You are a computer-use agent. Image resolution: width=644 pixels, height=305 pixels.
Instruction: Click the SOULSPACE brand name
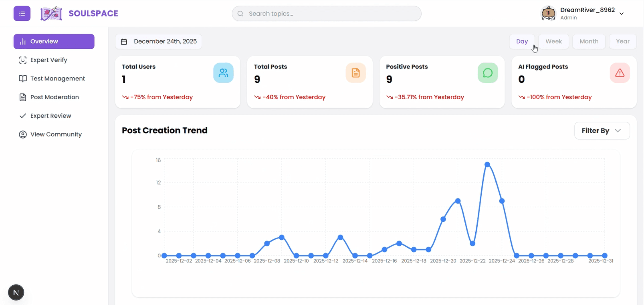[93, 14]
